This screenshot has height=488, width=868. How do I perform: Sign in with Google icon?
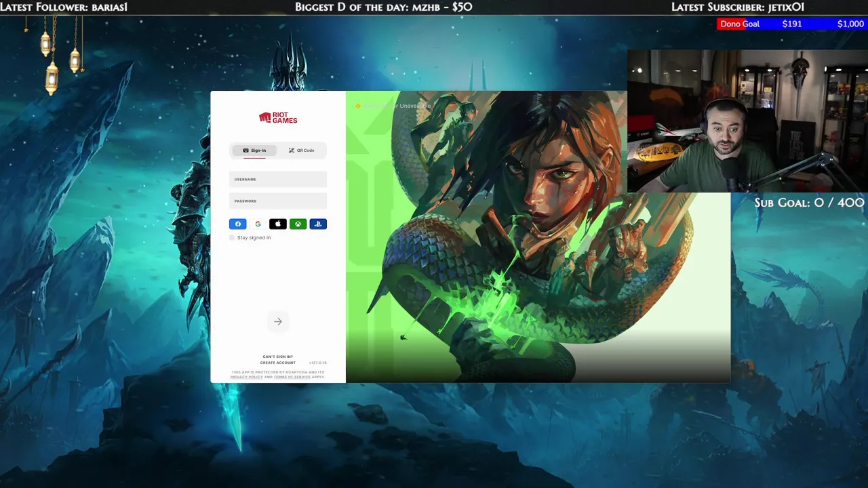(x=258, y=224)
